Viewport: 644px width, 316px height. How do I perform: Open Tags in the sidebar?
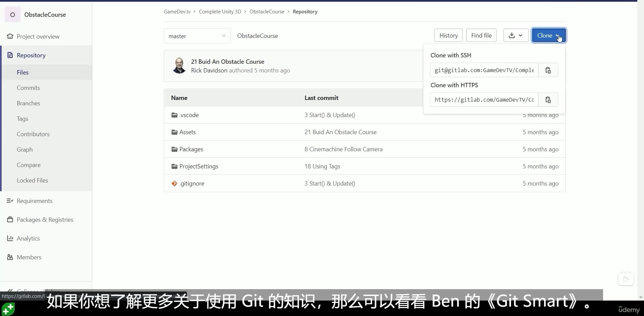[22, 118]
